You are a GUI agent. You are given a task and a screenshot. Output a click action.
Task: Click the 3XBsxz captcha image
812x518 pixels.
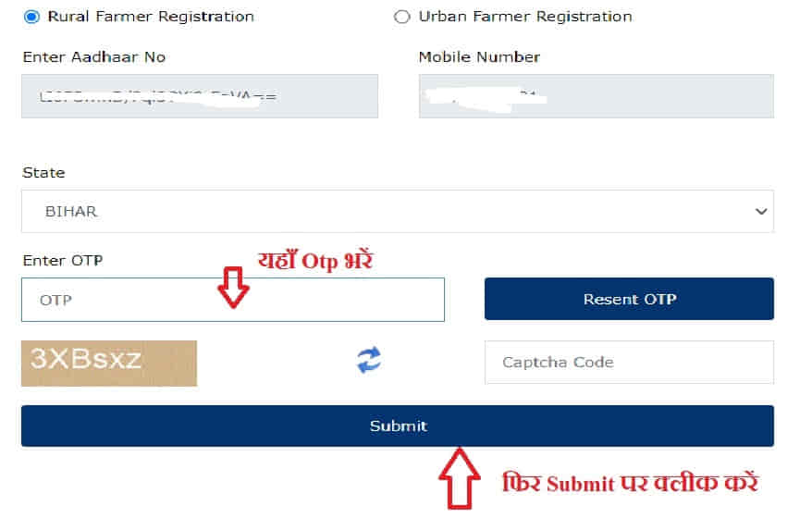click(109, 364)
